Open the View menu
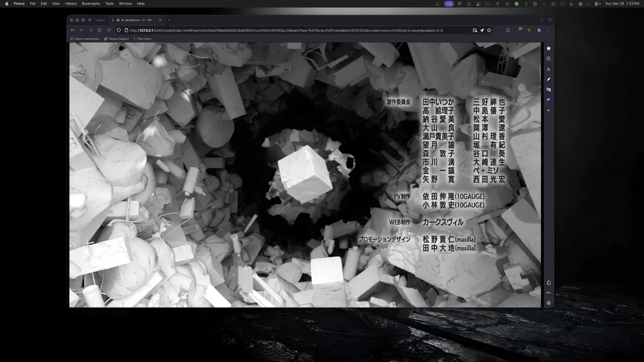 (56, 4)
